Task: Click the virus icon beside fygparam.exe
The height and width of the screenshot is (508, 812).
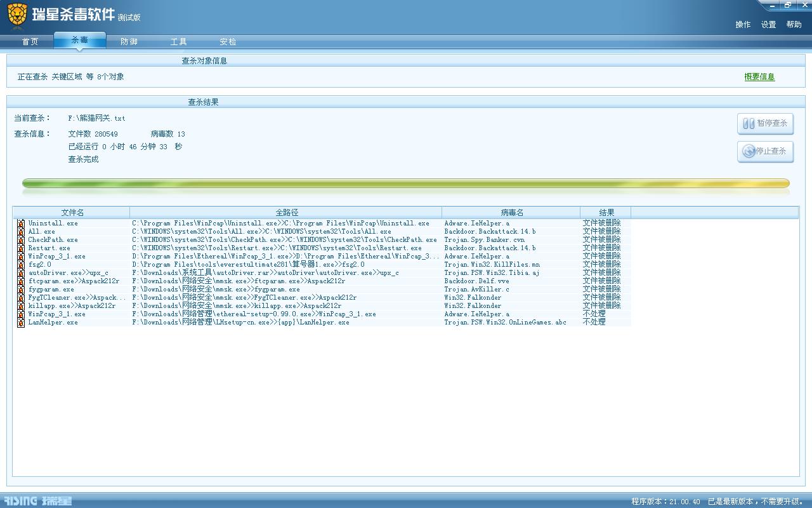Action: pos(21,290)
